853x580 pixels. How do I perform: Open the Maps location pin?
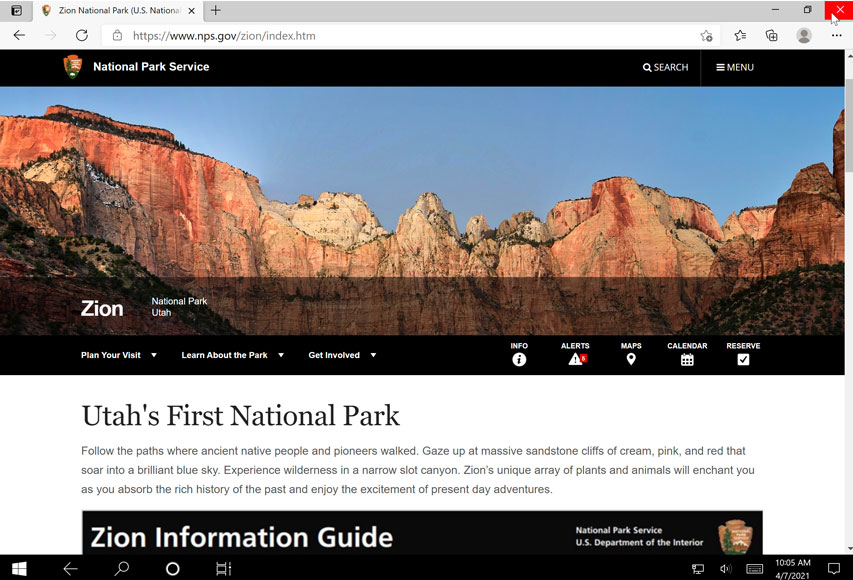(631, 359)
